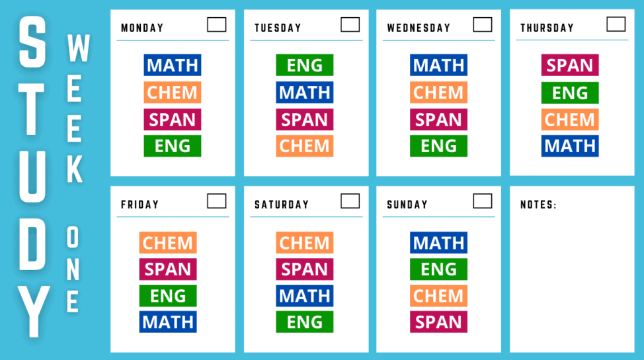Click Friday's orange CHEM block
This screenshot has width=644, height=360.
coord(168,243)
